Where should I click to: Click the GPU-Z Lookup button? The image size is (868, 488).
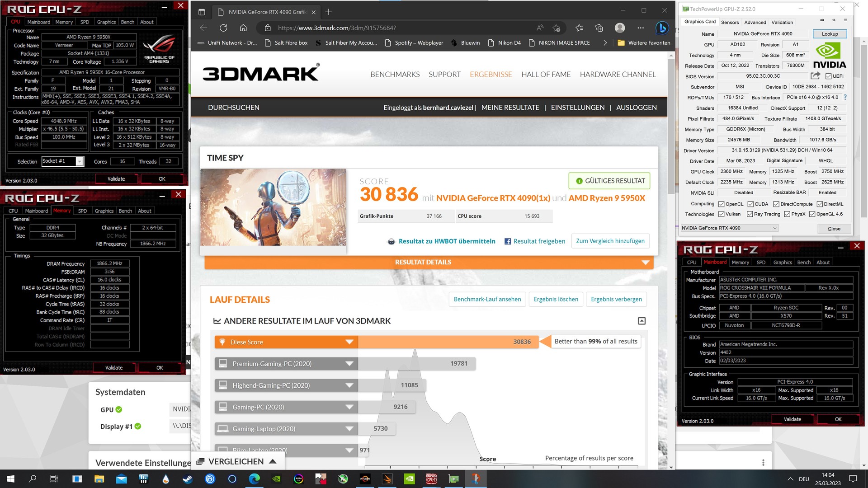click(830, 34)
